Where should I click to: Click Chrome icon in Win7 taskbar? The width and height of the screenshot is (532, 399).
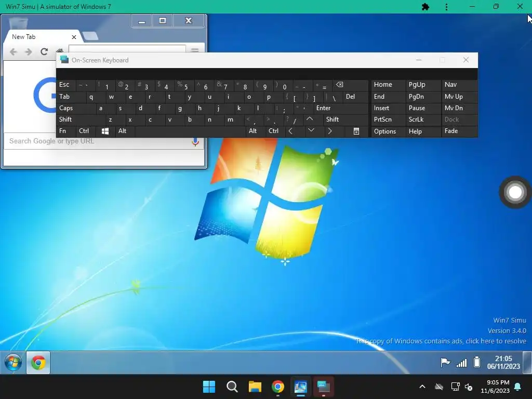(x=38, y=363)
